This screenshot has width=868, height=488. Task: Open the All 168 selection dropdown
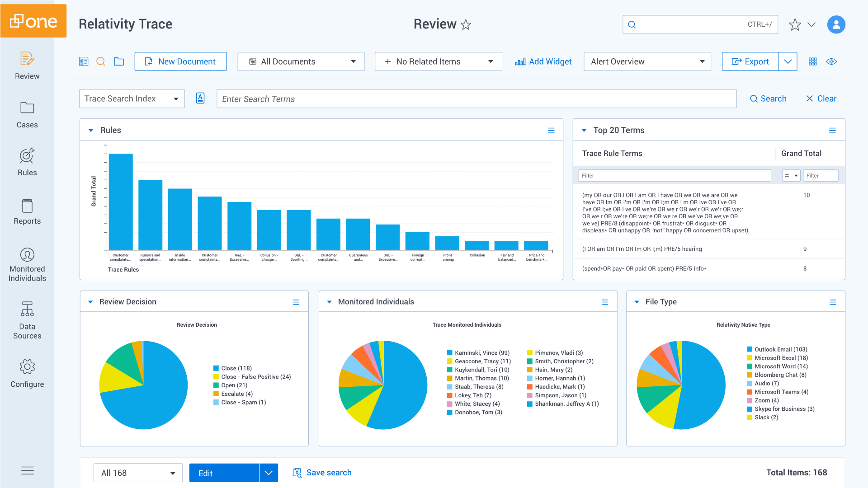138,473
